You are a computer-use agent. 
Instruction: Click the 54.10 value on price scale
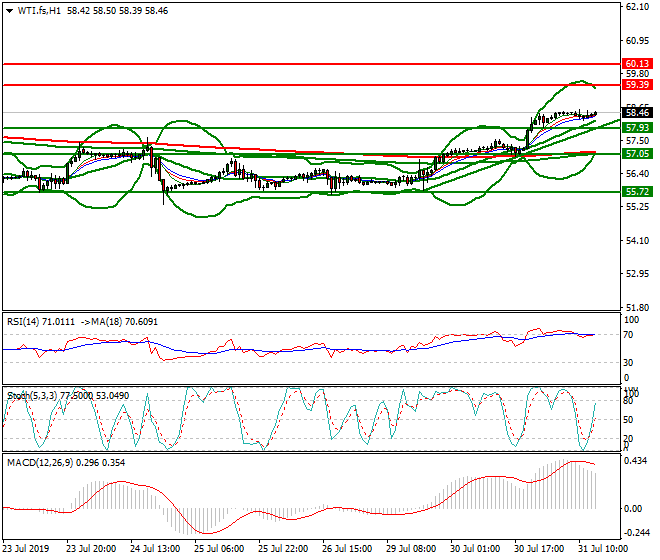(637, 241)
